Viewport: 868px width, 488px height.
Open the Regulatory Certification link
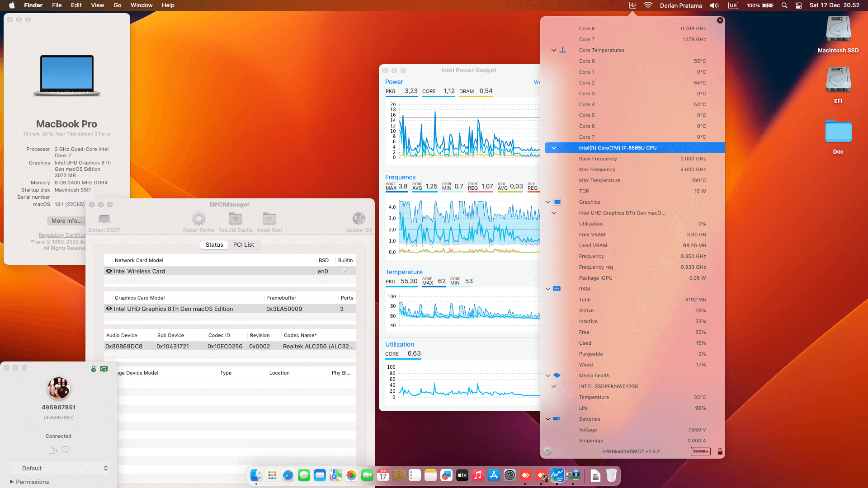coord(62,235)
